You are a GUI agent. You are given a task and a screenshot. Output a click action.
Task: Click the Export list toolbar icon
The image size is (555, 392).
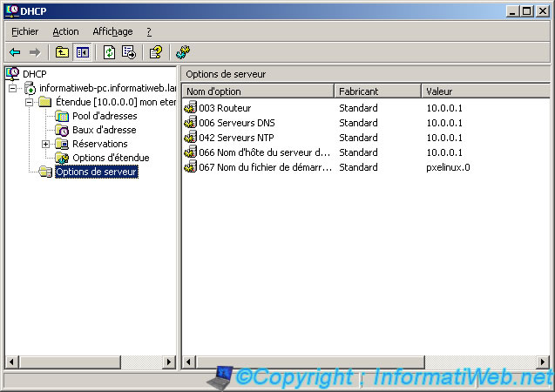coord(129,52)
